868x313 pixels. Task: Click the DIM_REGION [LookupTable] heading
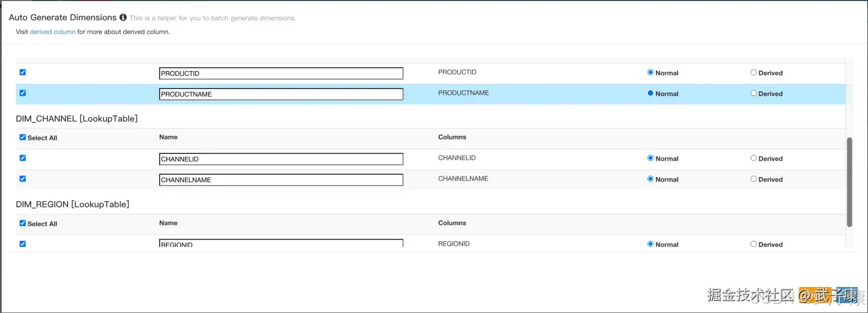point(72,204)
